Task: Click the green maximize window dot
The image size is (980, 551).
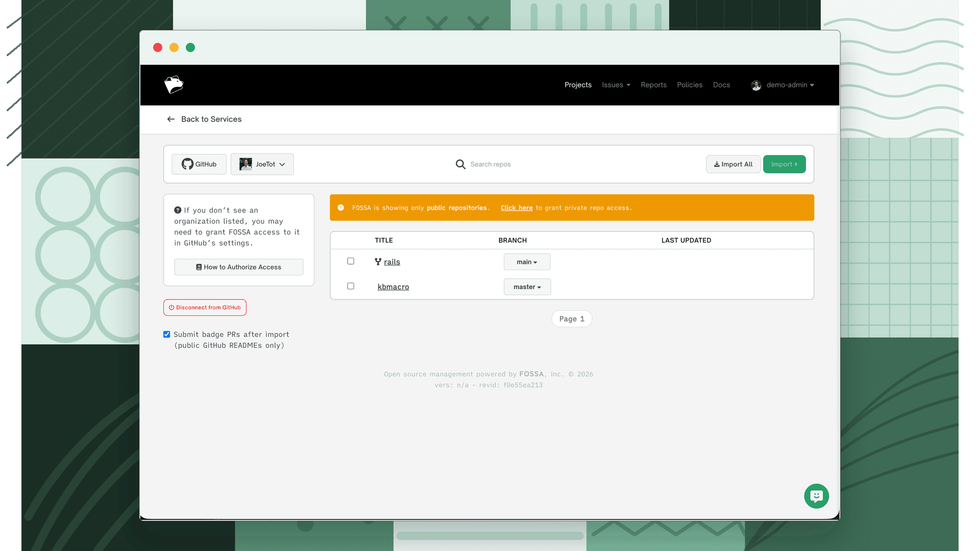Action: pyautogui.click(x=190, y=47)
